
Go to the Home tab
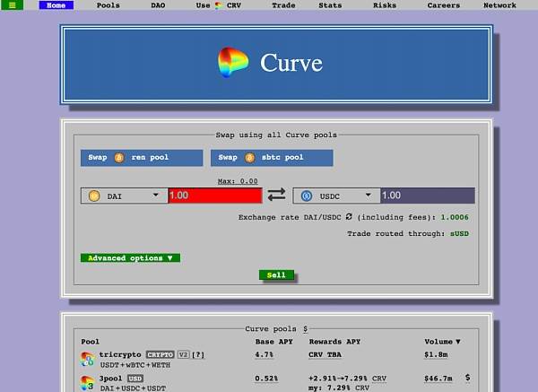[x=56, y=5]
